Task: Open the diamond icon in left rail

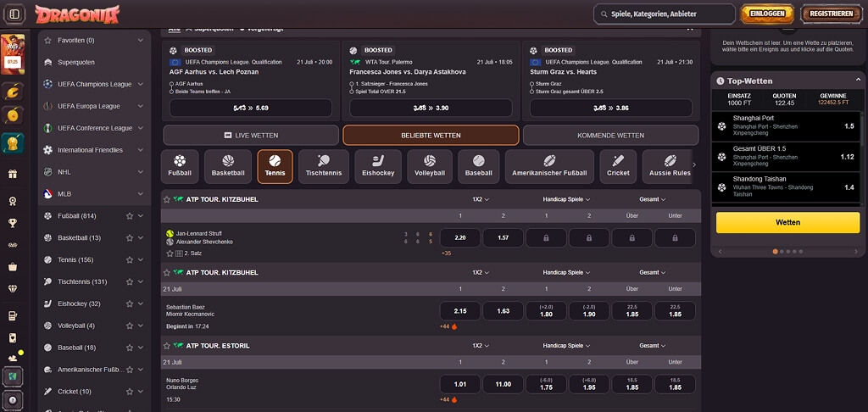Action: (12, 288)
